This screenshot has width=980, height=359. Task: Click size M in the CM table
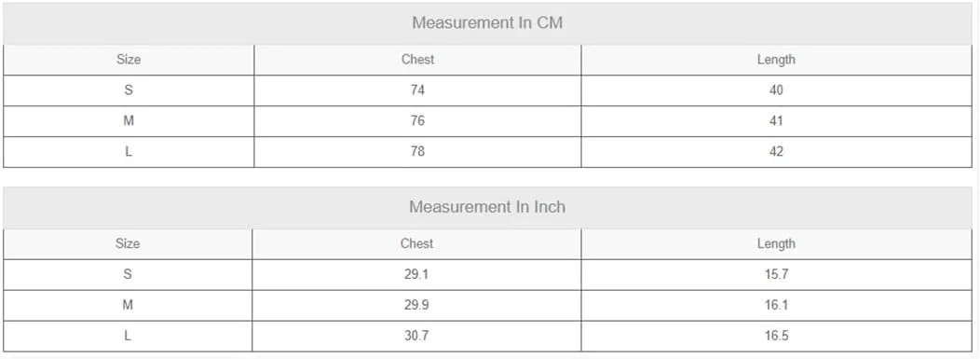129,120
